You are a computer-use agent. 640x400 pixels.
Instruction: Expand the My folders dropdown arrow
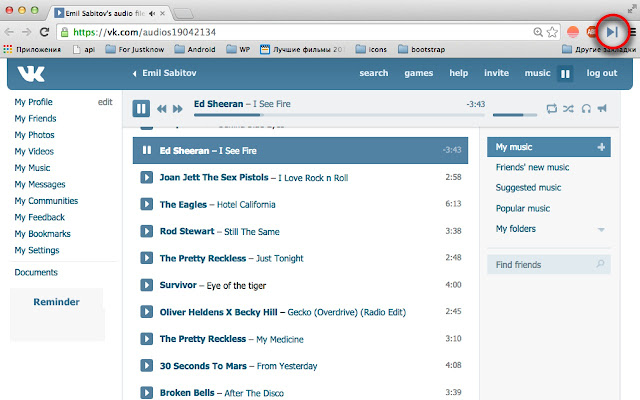[601, 230]
